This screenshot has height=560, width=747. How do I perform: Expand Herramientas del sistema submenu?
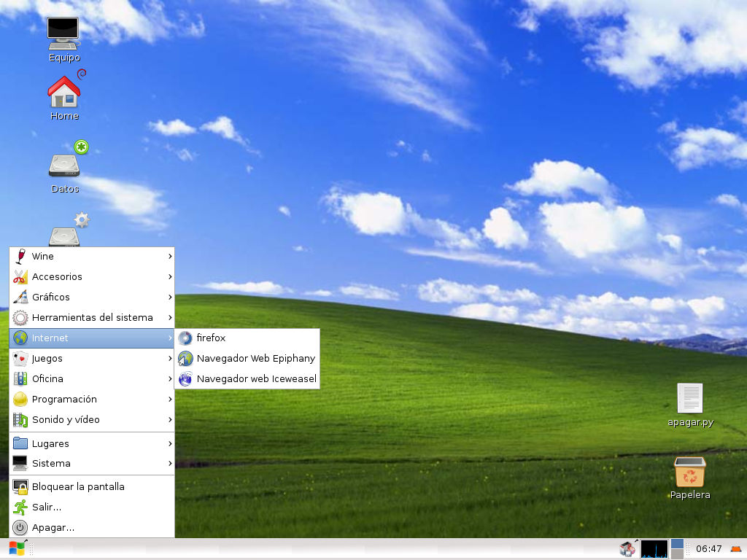(92, 318)
